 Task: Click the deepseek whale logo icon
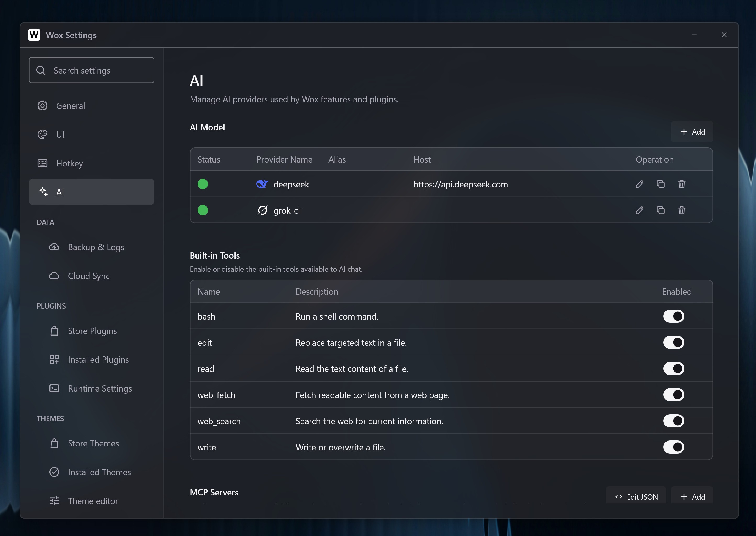262,184
